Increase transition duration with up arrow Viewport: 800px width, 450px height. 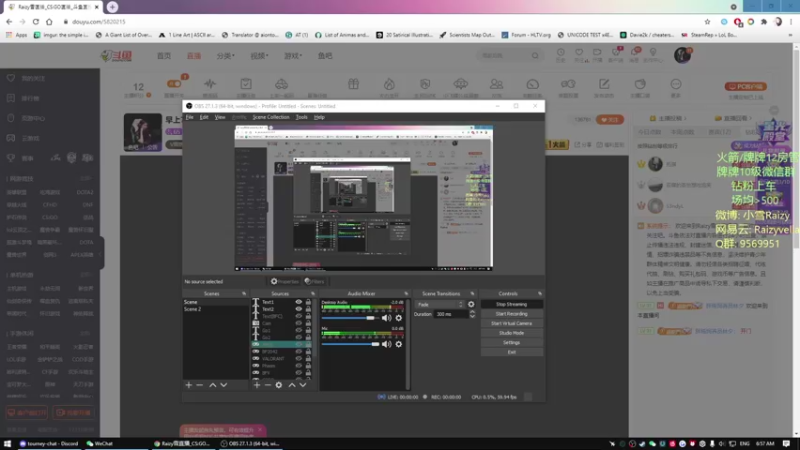[472, 312]
